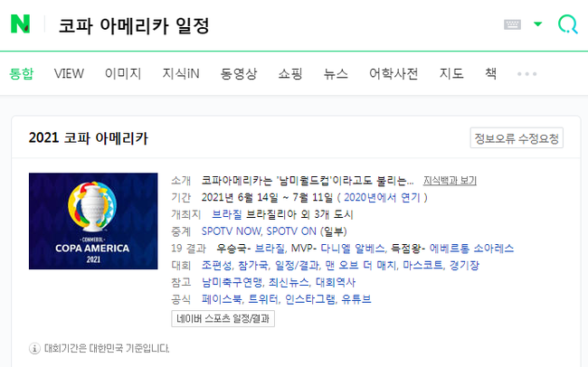Image resolution: width=588 pixels, height=367 pixels.
Task: Open the 이미지 tab
Action: coord(123,73)
